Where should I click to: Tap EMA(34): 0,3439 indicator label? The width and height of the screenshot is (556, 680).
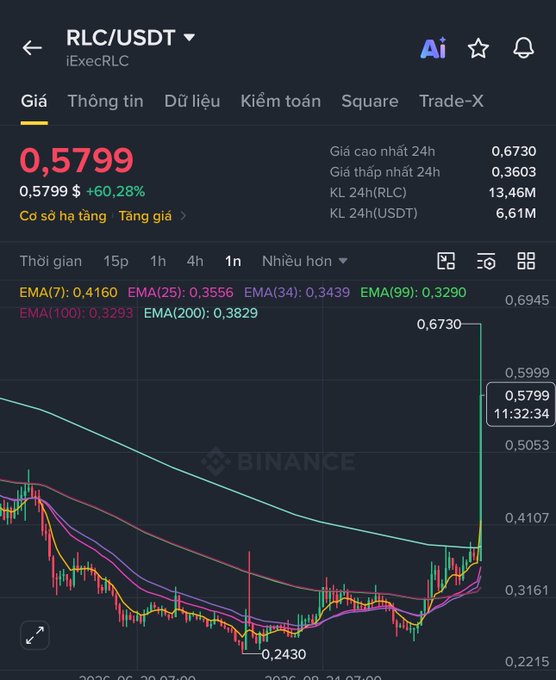(297, 292)
